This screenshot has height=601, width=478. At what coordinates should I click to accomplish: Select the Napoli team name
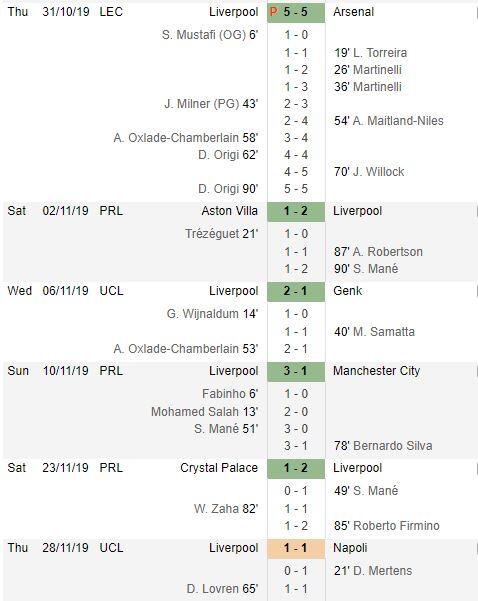click(350, 548)
